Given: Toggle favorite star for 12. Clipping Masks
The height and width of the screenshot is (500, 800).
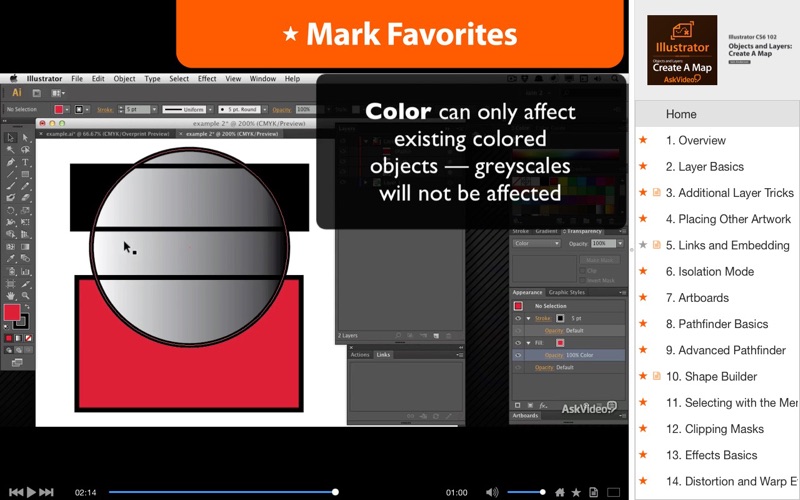Looking at the screenshot, I should click(x=643, y=429).
